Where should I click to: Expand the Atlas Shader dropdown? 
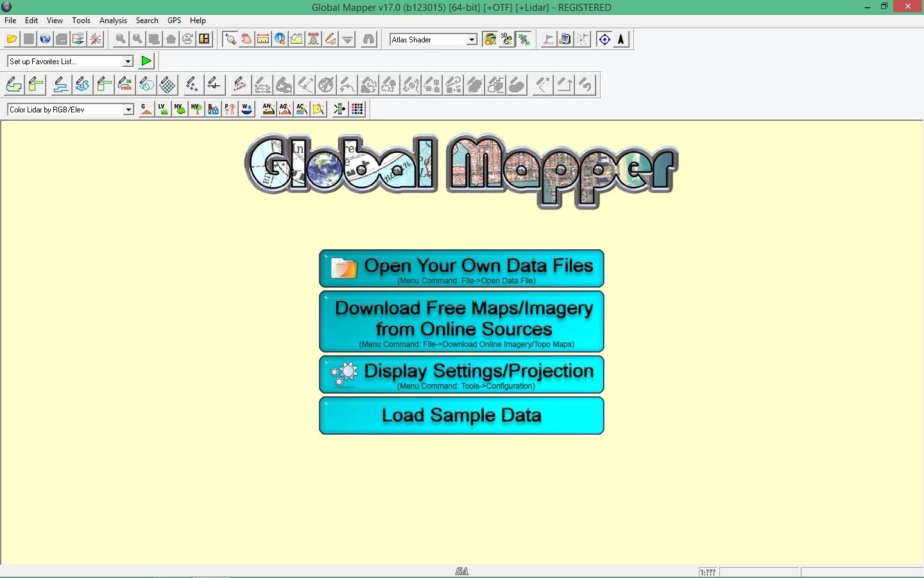pos(472,39)
